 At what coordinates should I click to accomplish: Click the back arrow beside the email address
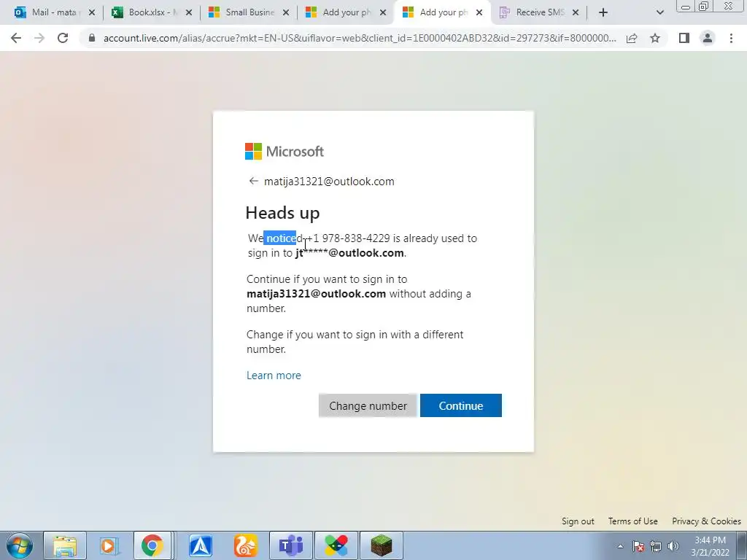pos(253,181)
